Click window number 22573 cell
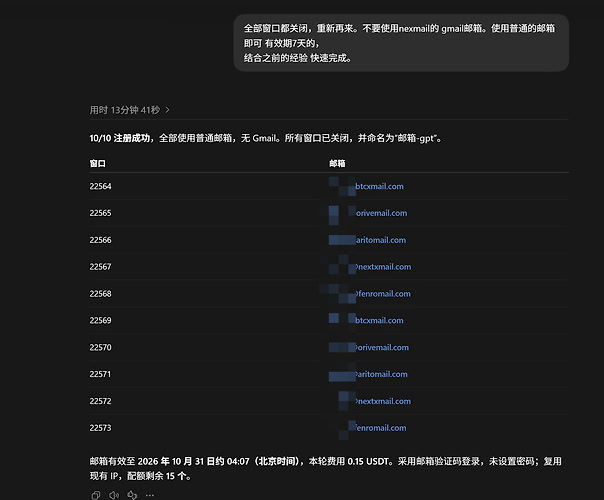The width and height of the screenshot is (604, 500). point(101,428)
